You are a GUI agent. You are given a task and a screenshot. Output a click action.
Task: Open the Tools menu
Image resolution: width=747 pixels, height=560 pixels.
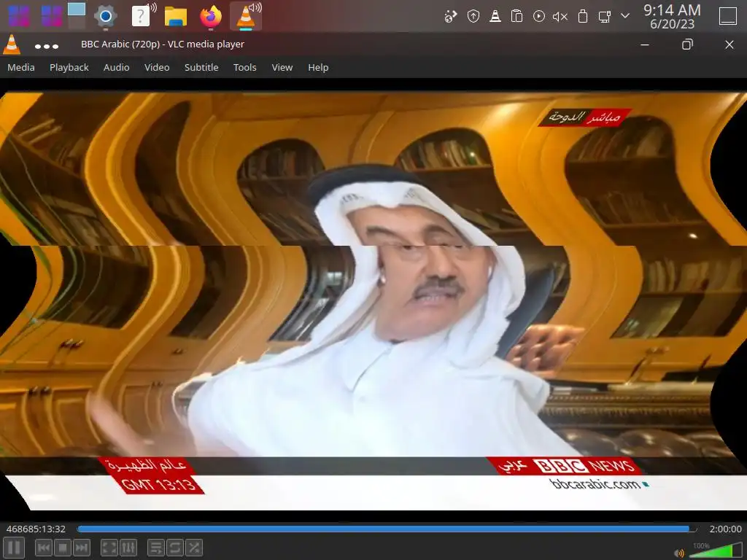tap(245, 67)
